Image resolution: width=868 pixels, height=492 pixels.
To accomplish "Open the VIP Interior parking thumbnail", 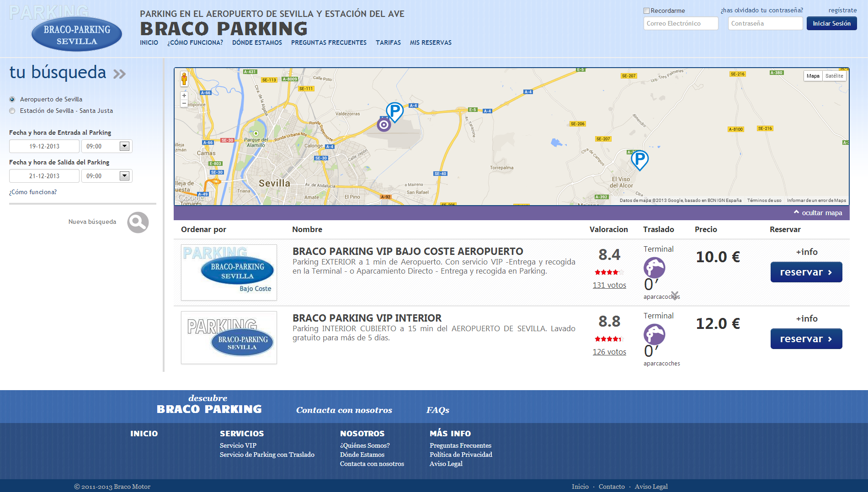I will pos(229,338).
